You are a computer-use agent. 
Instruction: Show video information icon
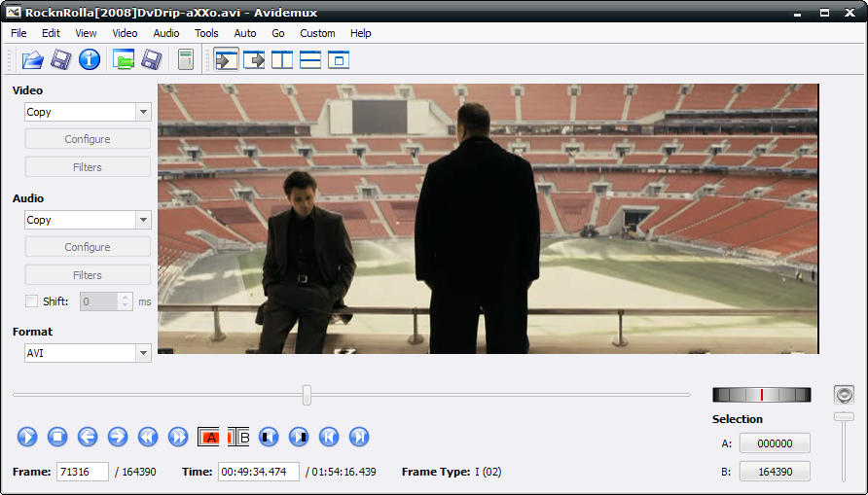[x=90, y=59]
